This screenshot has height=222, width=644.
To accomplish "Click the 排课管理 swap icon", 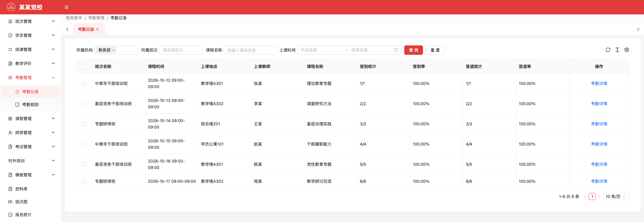I will (x=10, y=49).
